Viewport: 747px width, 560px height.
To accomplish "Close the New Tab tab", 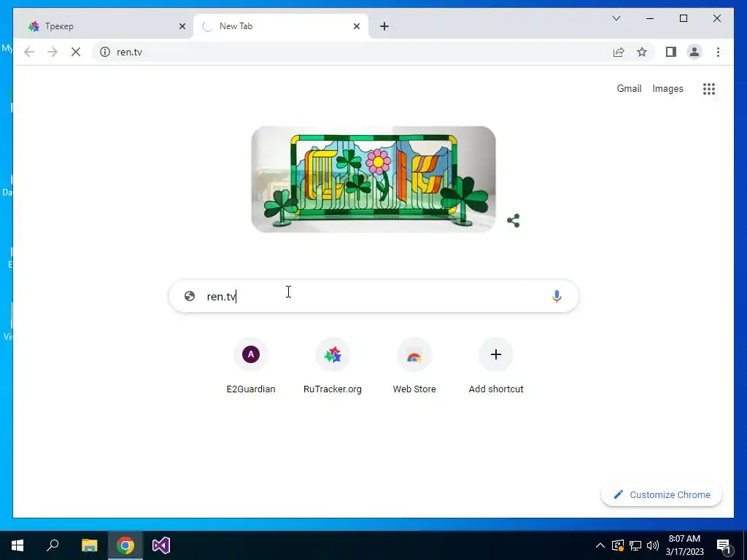I will click(356, 26).
